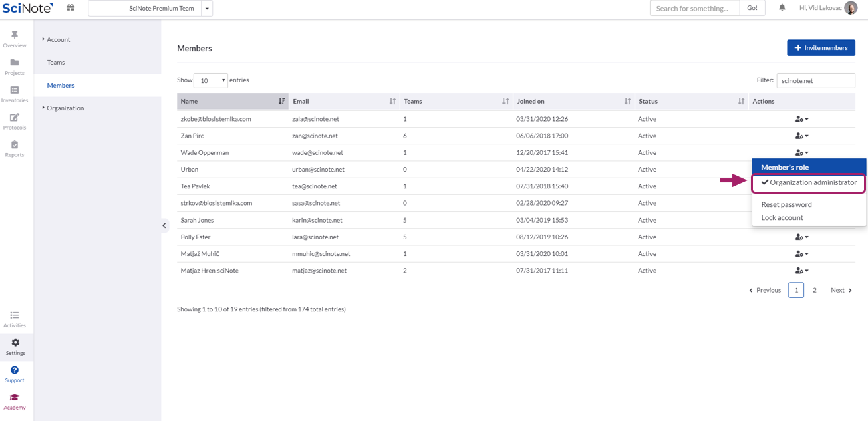Open Vid Lekovac profile avatar

pos(851,8)
